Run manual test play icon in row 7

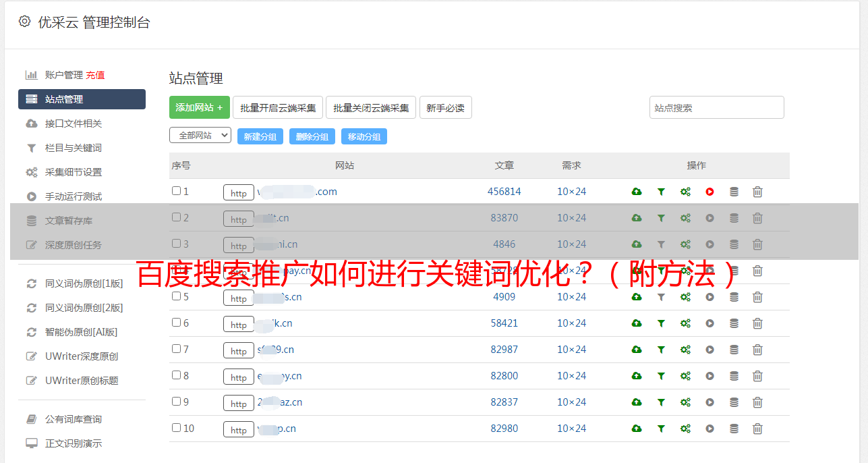point(710,350)
